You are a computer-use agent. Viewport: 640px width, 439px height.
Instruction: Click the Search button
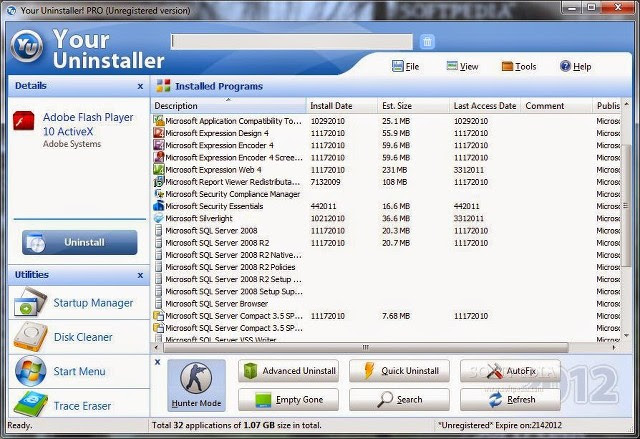(x=399, y=399)
